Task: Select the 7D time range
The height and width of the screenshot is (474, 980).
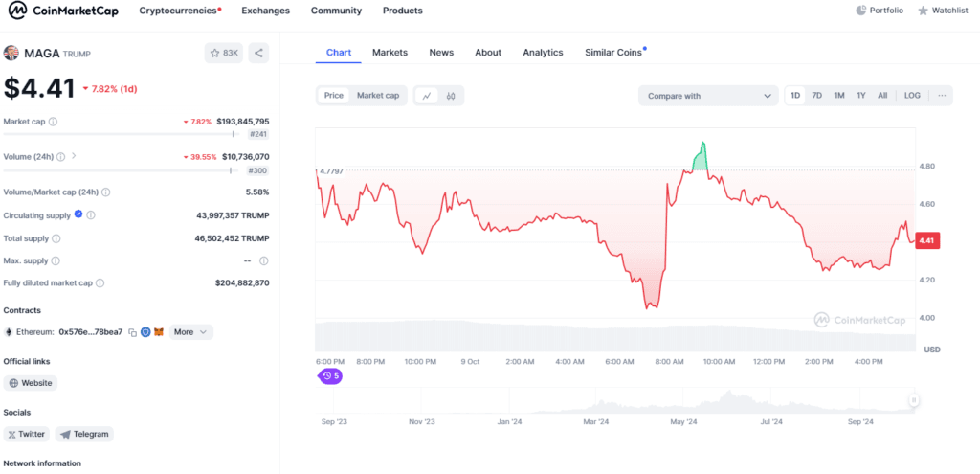Action: click(817, 96)
